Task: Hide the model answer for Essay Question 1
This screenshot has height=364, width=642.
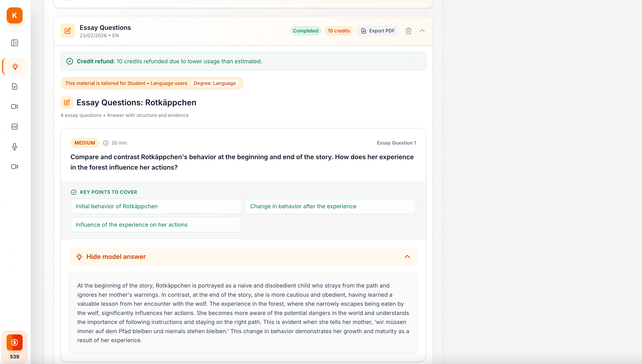Action: (x=116, y=256)
